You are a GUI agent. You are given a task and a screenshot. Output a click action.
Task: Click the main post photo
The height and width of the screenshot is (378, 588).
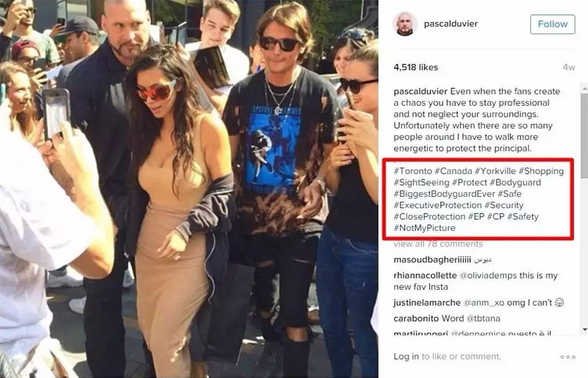tap(189, 189)
